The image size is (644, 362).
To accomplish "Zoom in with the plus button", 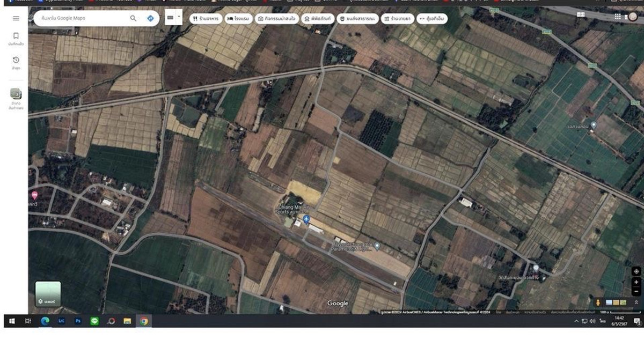I will click(636, 282).
